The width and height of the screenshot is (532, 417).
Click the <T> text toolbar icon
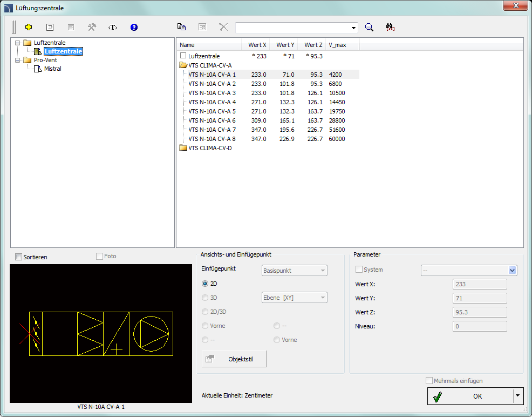point(113,27)
